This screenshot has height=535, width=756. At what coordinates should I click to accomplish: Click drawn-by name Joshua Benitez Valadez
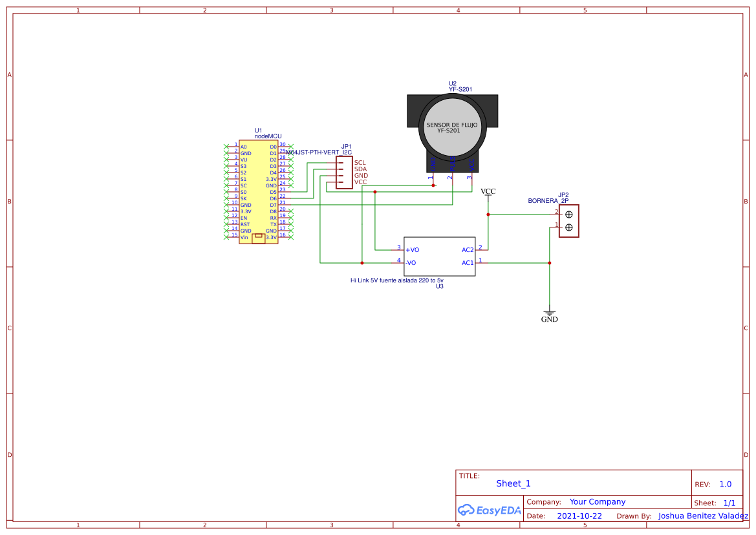pos(702,516)
